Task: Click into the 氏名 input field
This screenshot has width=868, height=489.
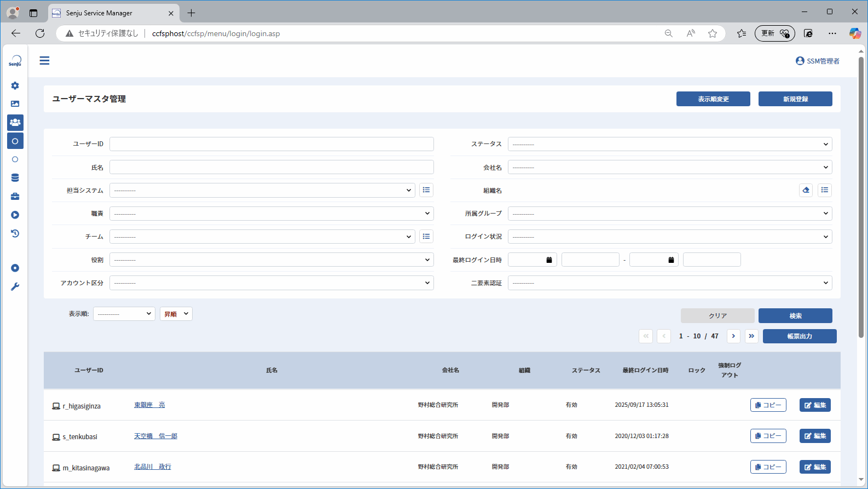Action: point(271,167)
